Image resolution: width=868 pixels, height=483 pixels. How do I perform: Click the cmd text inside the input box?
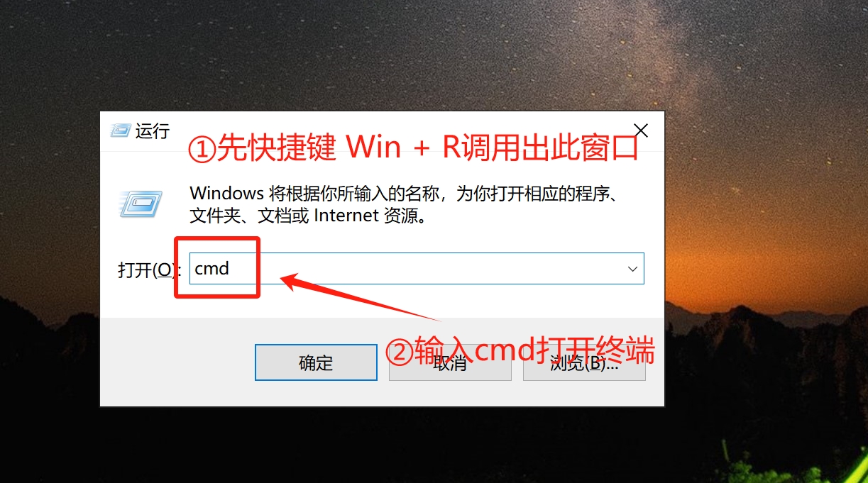click(211, 269)
